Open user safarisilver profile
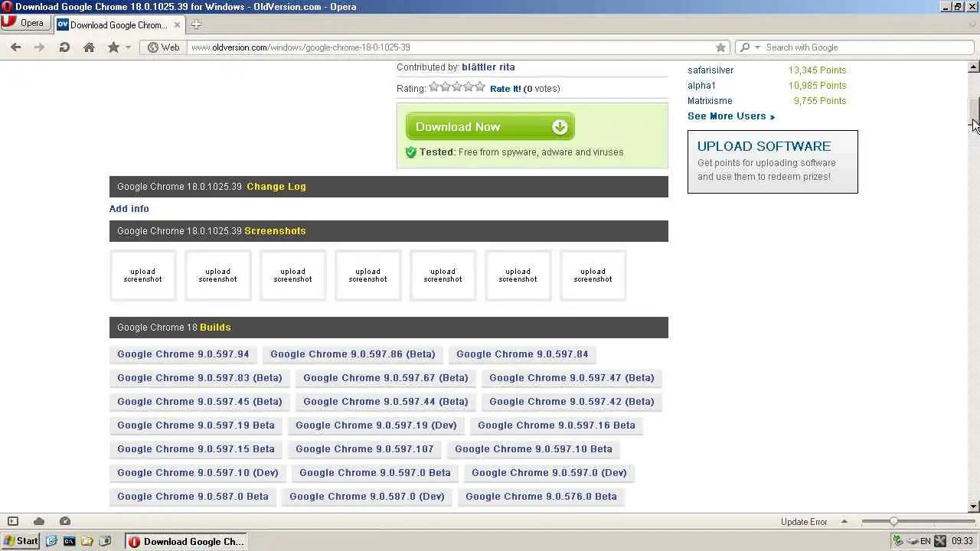Viewport: 980px width, 551px height. (710, 70)
